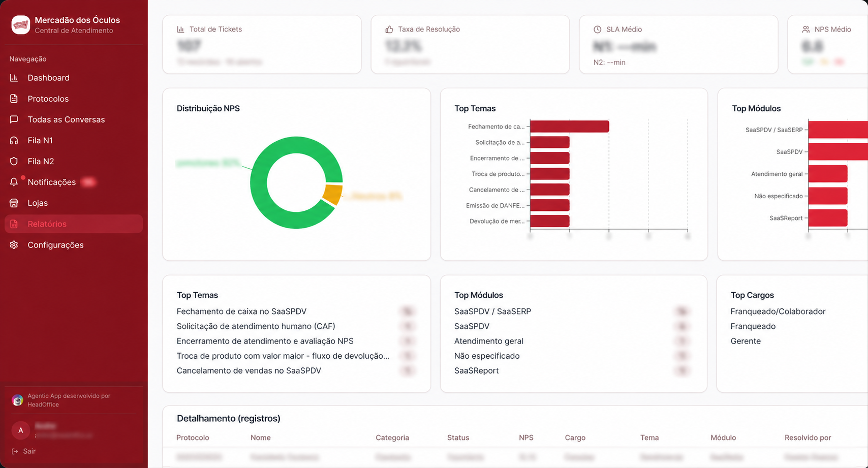
Task: Open Configurações settings page
Action: coord(74,245)
